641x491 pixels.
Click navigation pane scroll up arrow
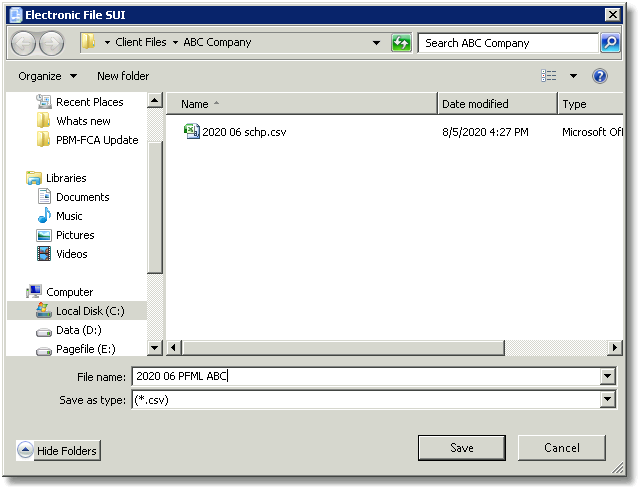[x=155, y=100]
